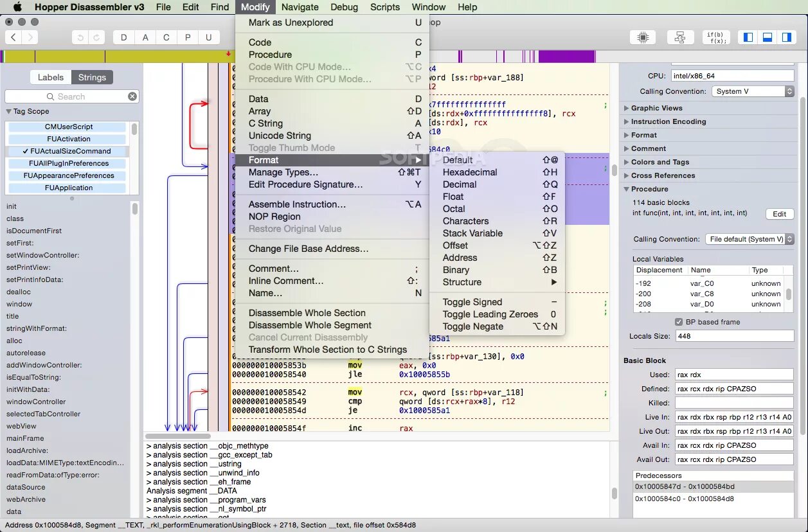Open the System V calling convention dropdown

click(753, 91)
